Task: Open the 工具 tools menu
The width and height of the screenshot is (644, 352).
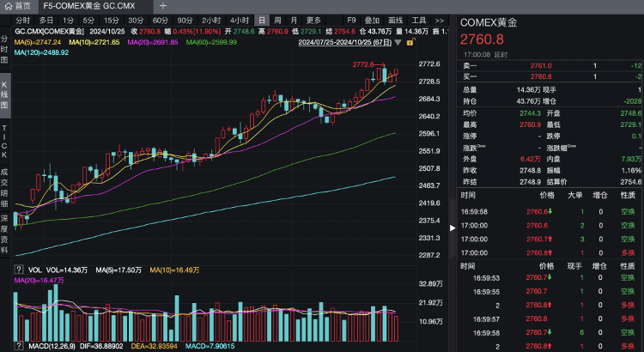Action: tap(419, 20)
